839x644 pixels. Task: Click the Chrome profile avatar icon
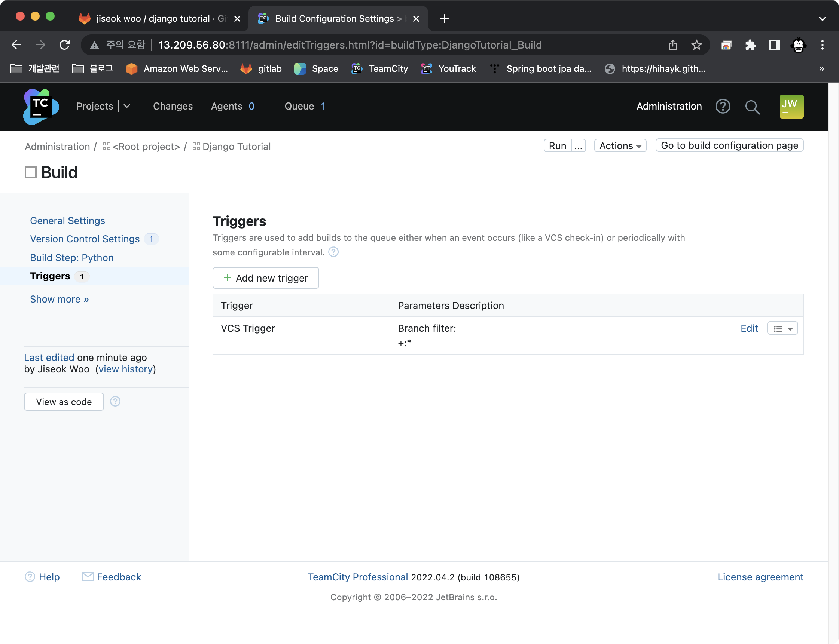[x=798, y=45]
